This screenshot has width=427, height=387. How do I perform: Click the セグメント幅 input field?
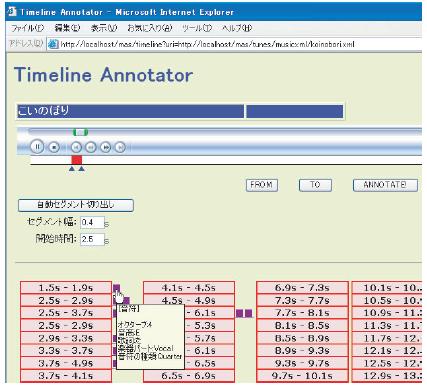click(x=92, y=222)
